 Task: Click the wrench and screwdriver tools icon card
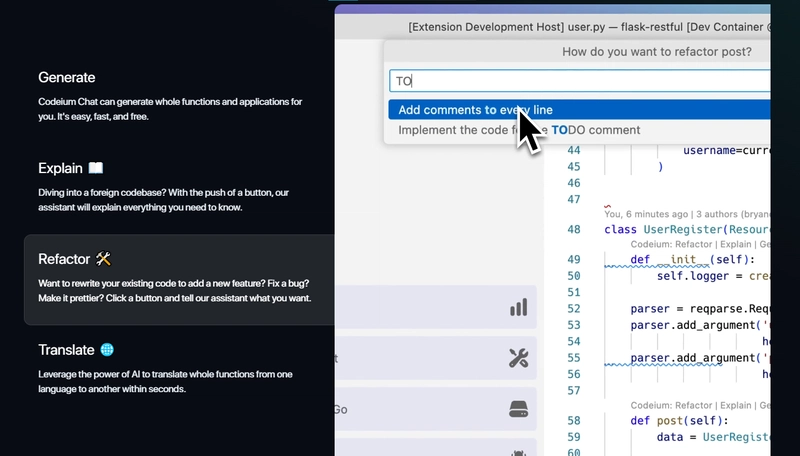point(436,358)
